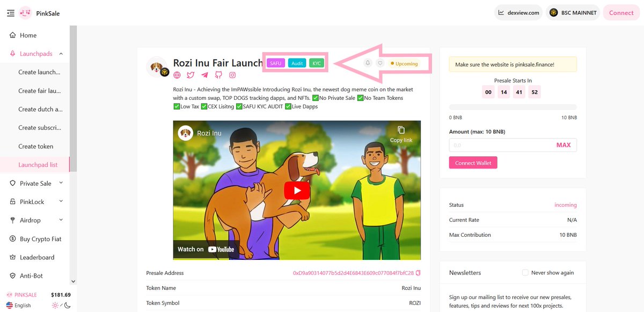
Task: Click the BNB progress bar under the countdown
Action: point(513,106)
